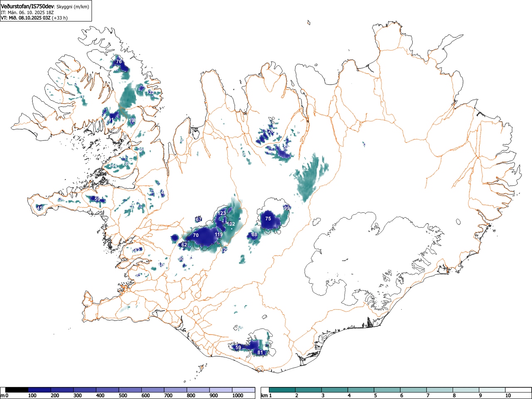
Task: Click the '99' visibility value on the map
Action: coord(286,208)
